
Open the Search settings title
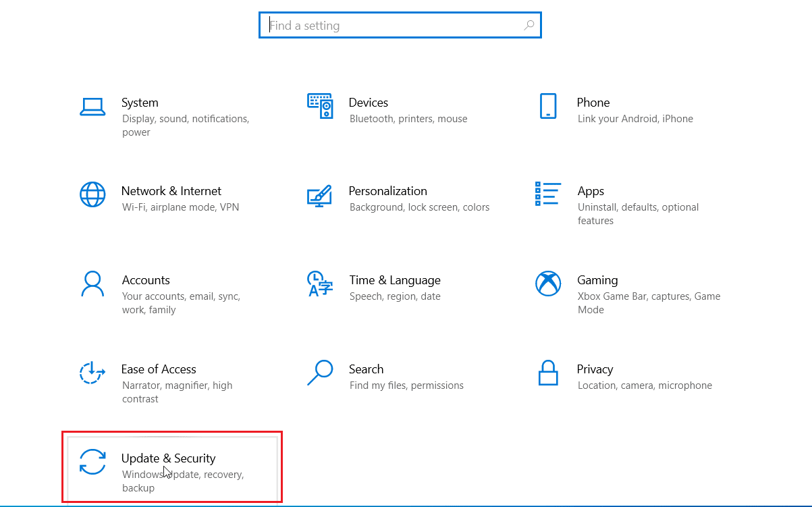coord(367,369)
